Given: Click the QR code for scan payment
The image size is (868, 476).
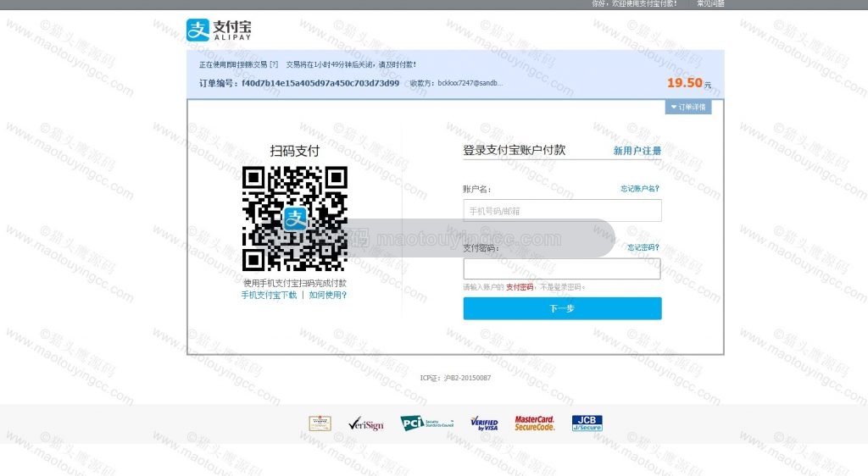Looking at the screenshot, I should pyautogui.click(x=295, y=219).
